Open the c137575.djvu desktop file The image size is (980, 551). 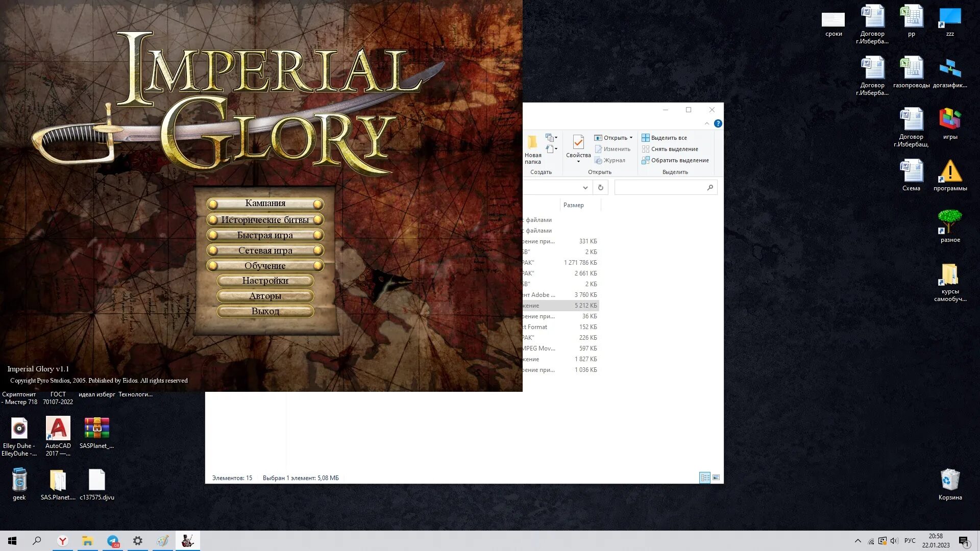point(96,484)
